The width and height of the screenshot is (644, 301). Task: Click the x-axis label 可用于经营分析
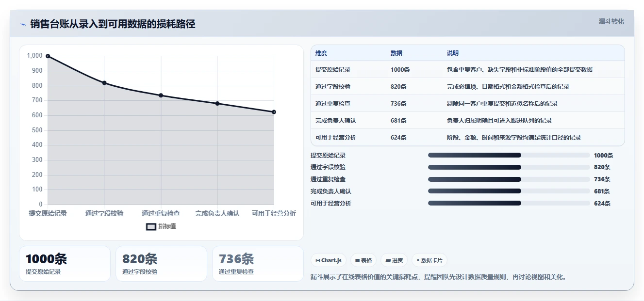pos(274,213)
